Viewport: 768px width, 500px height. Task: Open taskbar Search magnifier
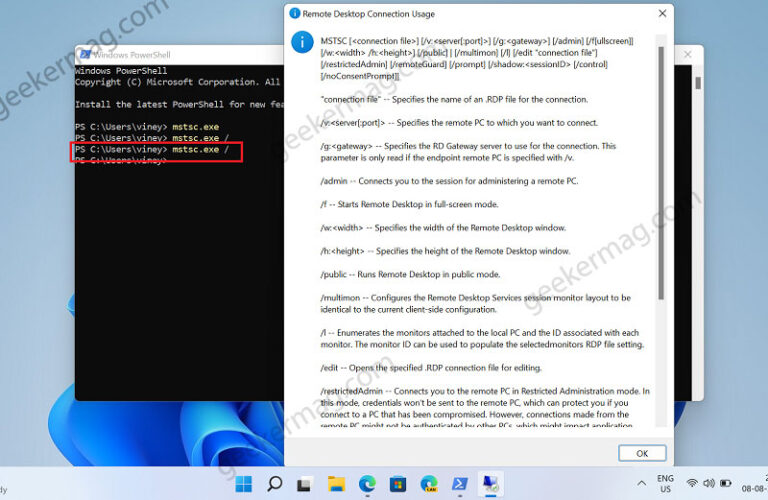click(x=274, y=485)
